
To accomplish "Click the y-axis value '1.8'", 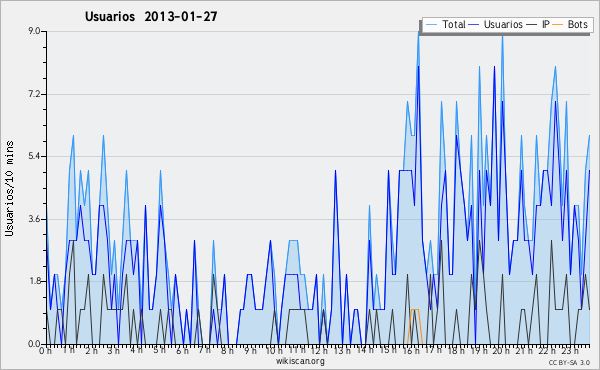I will click(34, 281).
